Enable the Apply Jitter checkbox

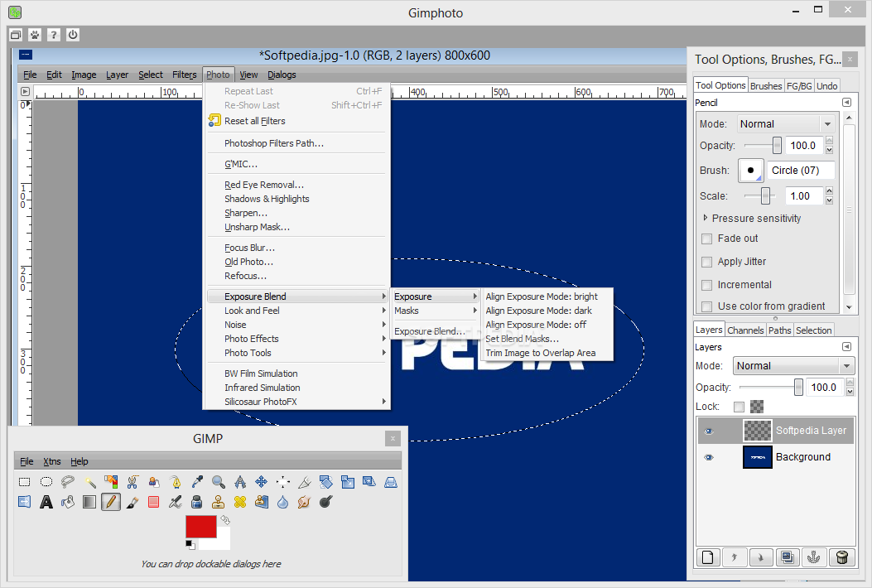707,262
